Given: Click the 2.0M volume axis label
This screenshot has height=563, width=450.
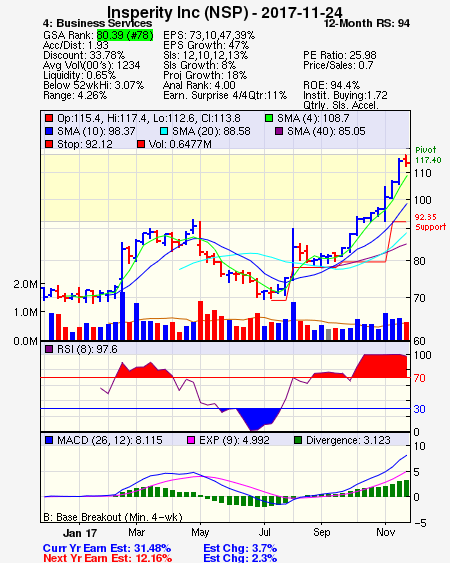Looking at the screenshot, I should [x=25, y=284].
